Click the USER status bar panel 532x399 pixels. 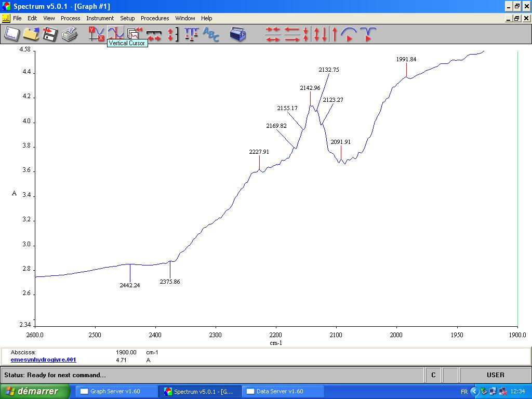point(495,375)
